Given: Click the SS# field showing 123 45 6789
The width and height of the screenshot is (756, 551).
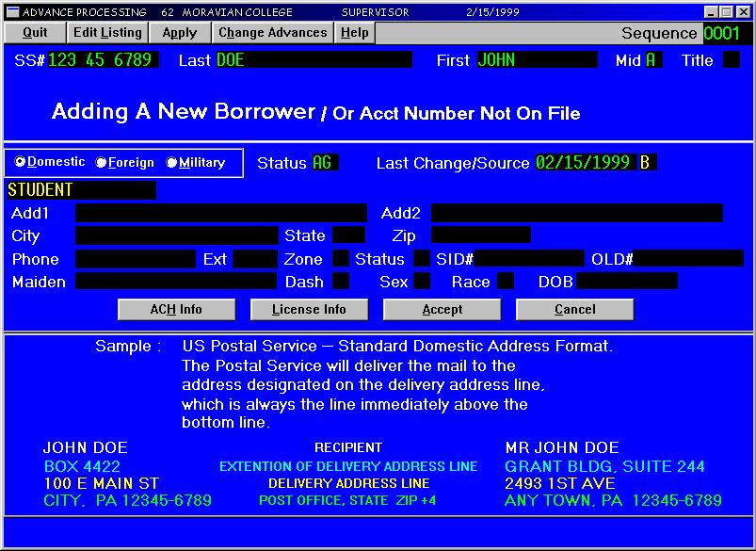Looking at the screenshot, I should point(104,60).
